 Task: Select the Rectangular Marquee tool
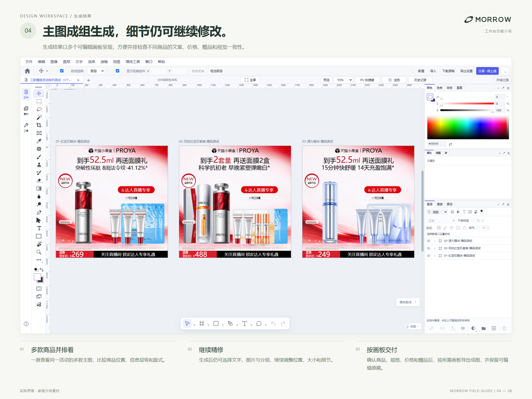pos(39,101)
